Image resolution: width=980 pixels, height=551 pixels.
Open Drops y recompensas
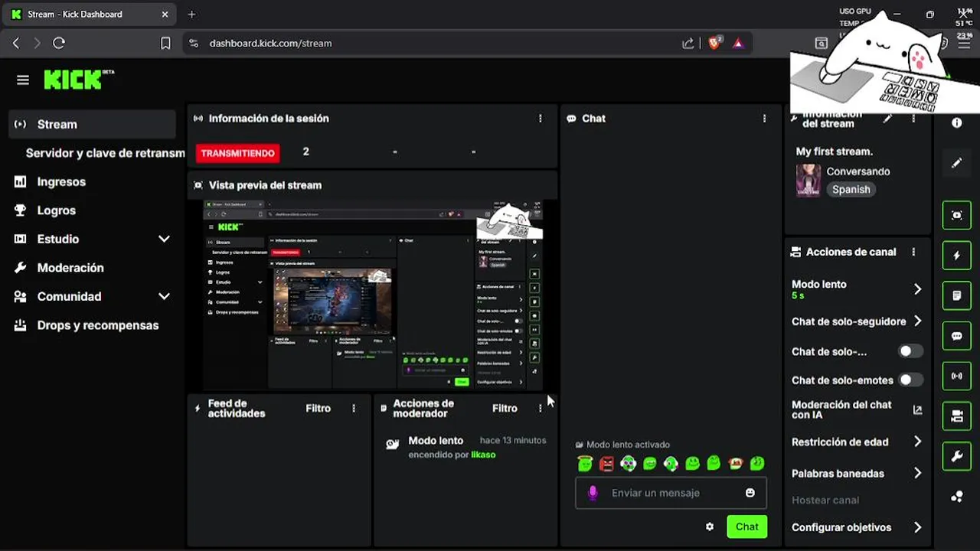click(x=97, y=325)
